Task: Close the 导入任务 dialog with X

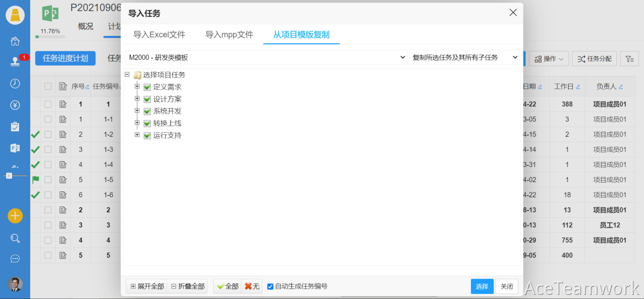Action: click(513, 13)
